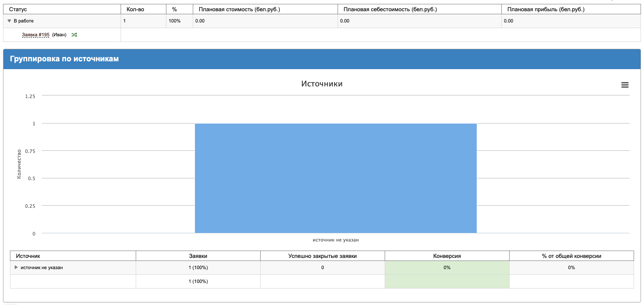Screen dimensions: 644x305
Task: Select the Успешно закрытые заявки column header
Action: [322, 256]
